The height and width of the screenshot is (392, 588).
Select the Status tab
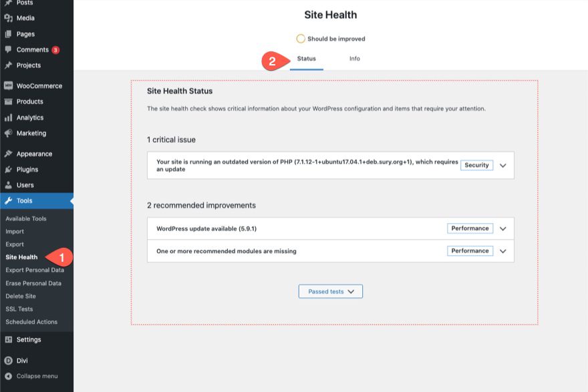[306, 59]
